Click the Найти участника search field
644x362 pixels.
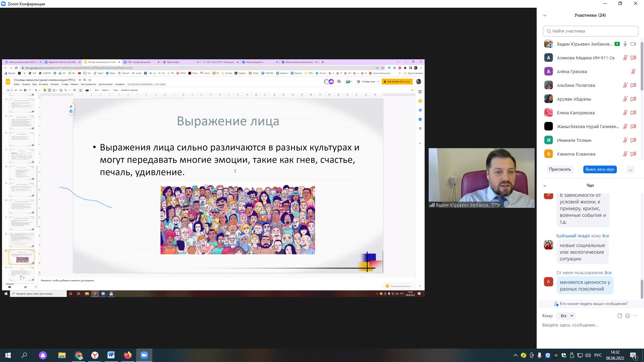[x=591, y=31]
